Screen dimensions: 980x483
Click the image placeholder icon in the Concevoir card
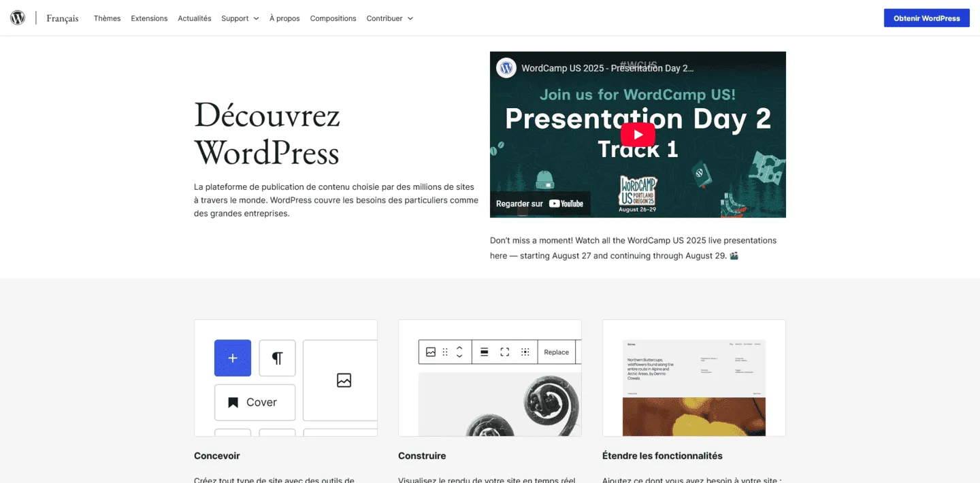tap(343, 381)
